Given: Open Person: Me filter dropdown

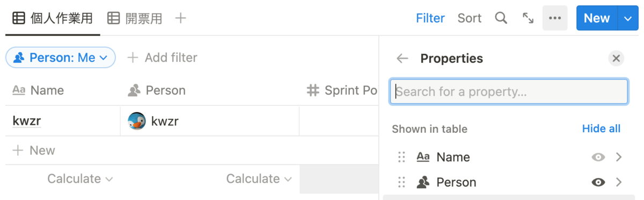Looking at the screenshot, I should click(61, 58).
